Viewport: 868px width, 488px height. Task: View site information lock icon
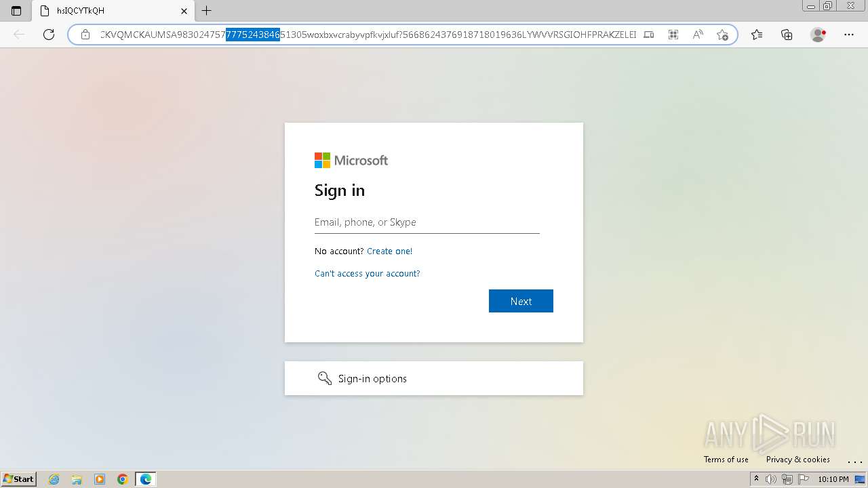85,35
